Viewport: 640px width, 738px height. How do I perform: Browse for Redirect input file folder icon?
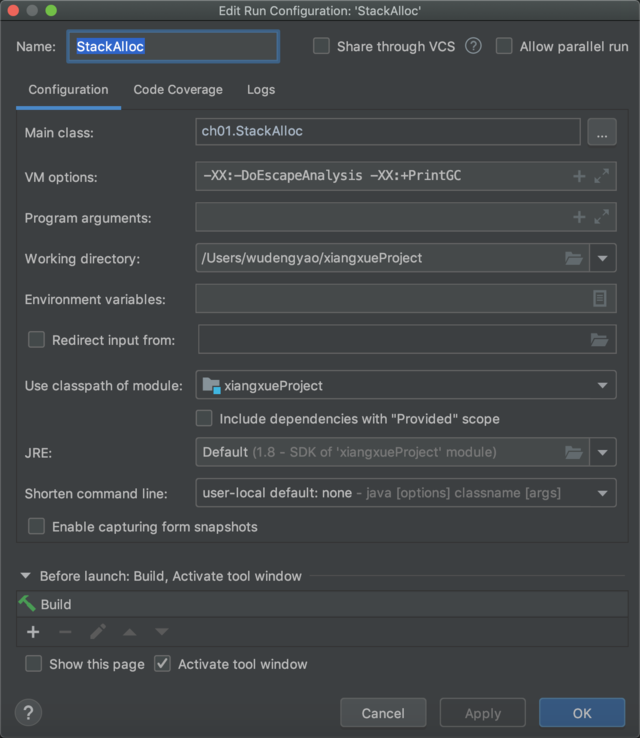click(x=599, y=340)
